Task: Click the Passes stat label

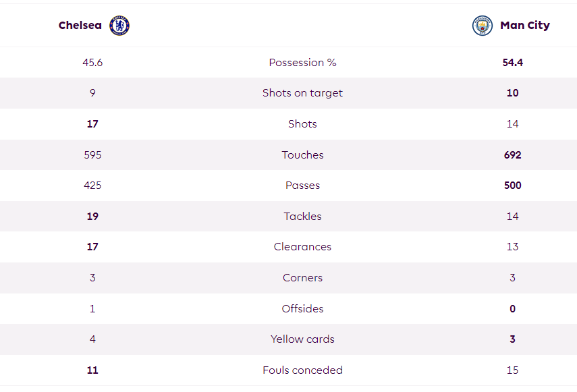Action: click(x=302, y=186)
